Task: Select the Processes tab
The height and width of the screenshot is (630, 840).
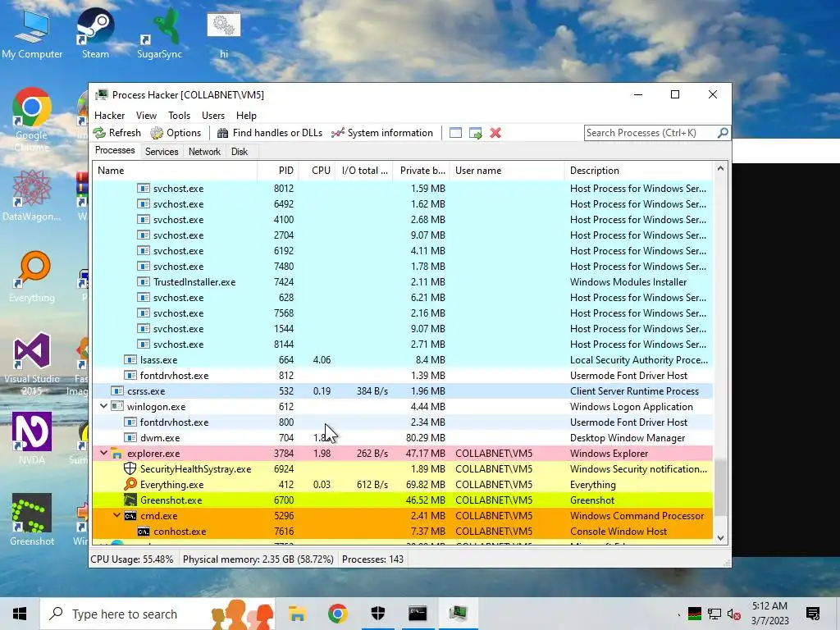Action: click(115, 151)
